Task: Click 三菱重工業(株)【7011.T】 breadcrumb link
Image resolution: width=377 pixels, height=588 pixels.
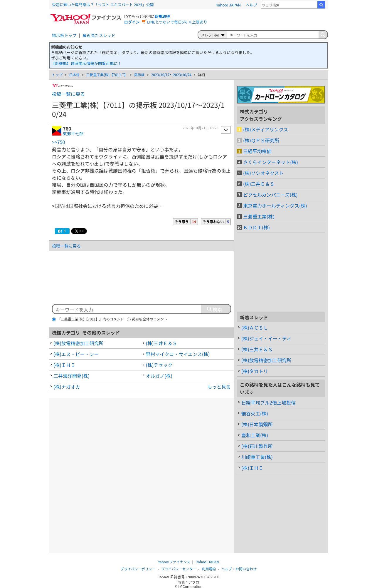Action: coord(107,75)
